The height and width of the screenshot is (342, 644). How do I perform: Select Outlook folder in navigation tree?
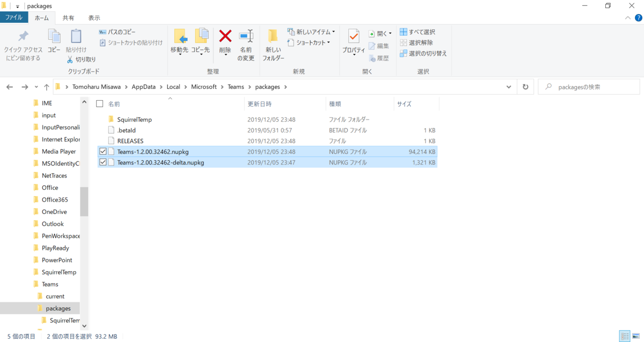pos(53,224)
